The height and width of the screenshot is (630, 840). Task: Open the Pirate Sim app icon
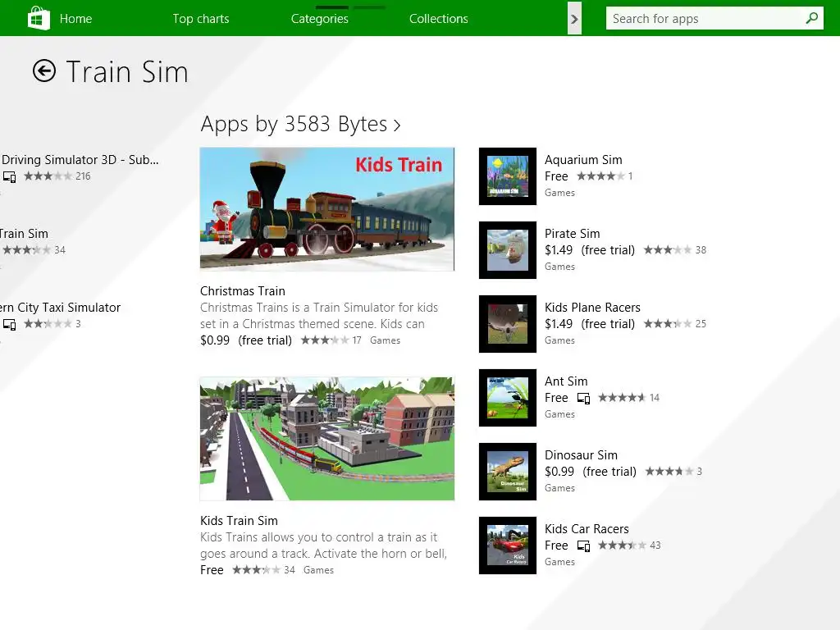point(507,250)
